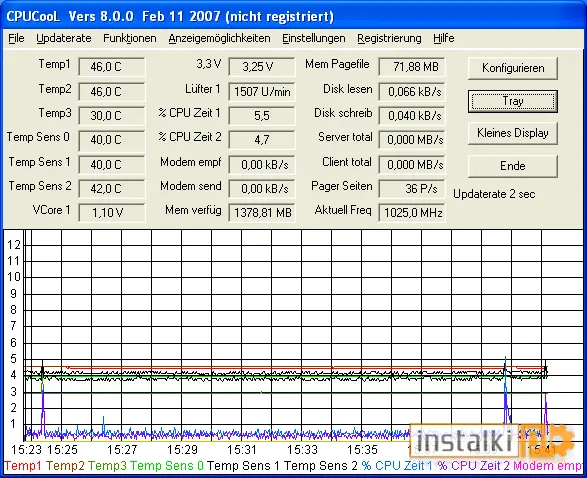Screen dimensions: 587x478
Task: Select the Temp1 value field
Action: pos(112,67)
